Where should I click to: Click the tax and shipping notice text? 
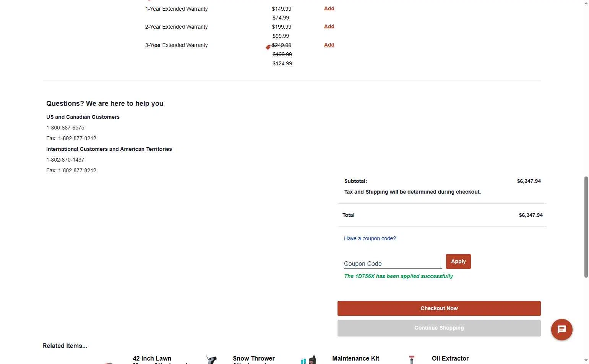[x=412, y=192]
